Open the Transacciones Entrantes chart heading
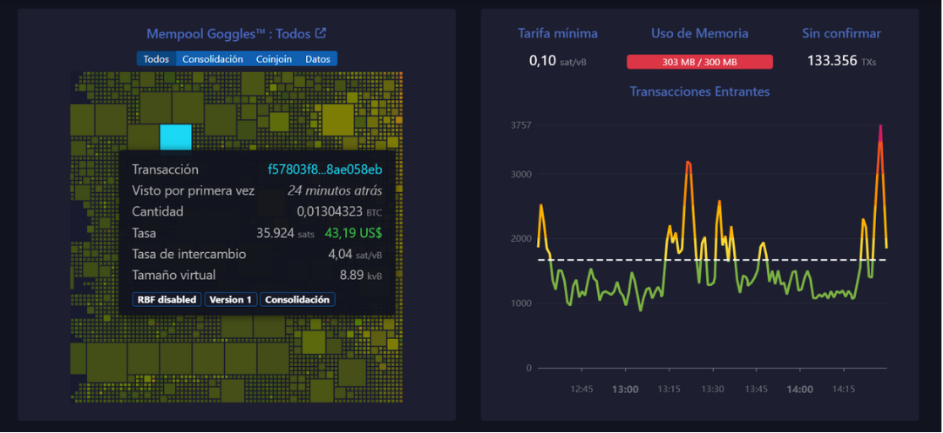 [699, 92]
